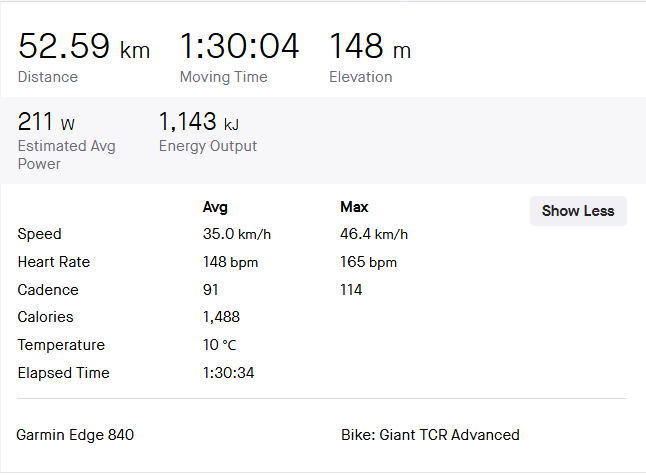Click the 211 W estimated power value
Viewport: 646px width, 475px height.
pyautogui.click(x=46, y=123)
